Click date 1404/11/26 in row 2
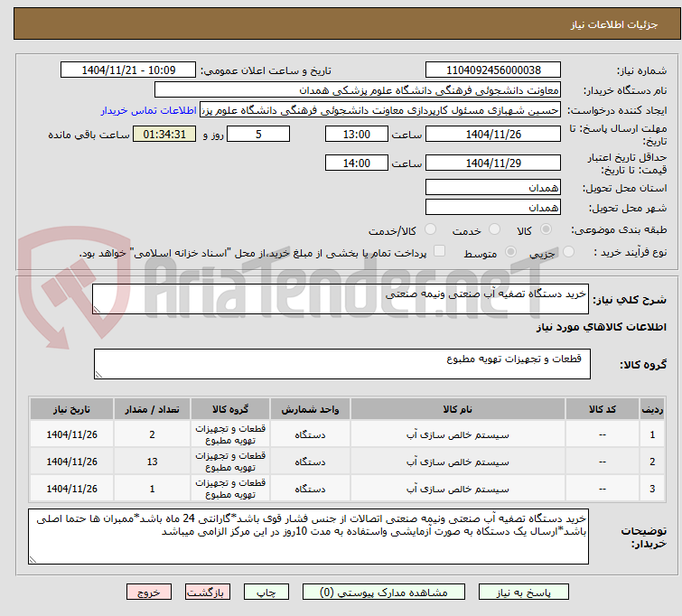 (71, 462)
